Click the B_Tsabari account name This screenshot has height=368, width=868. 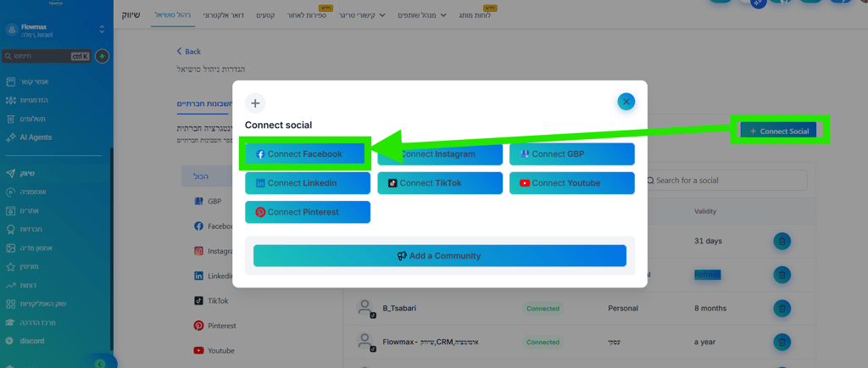coord(399,309)
